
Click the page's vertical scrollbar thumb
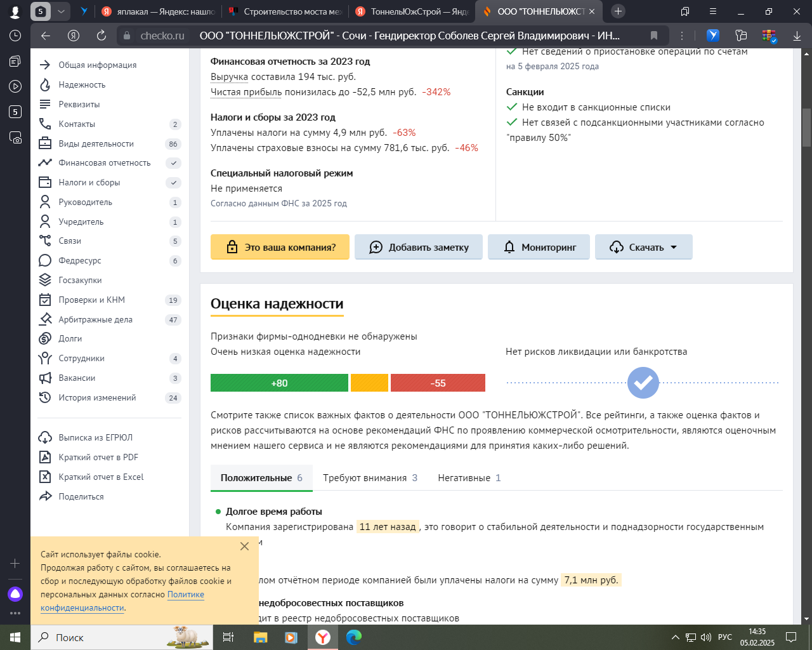coord(807,128)
